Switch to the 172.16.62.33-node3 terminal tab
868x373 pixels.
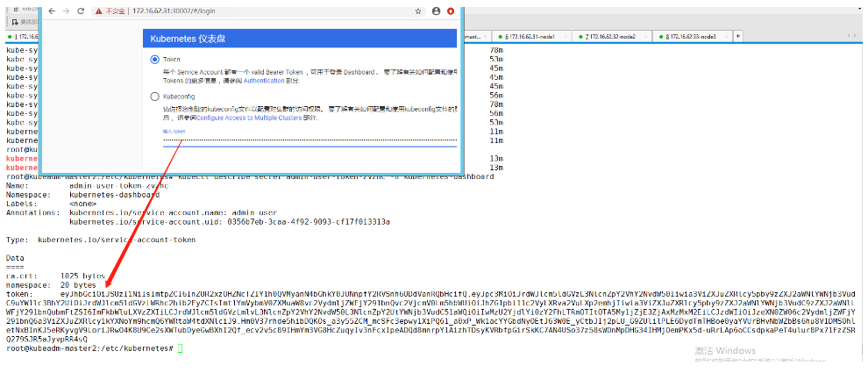coord(691,37)
